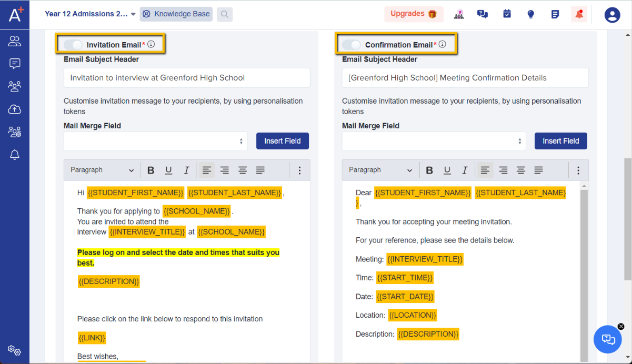Open the groups icon in left sidebar
Viewport: 632px width, 364px height.
click(x=15, y=86)
